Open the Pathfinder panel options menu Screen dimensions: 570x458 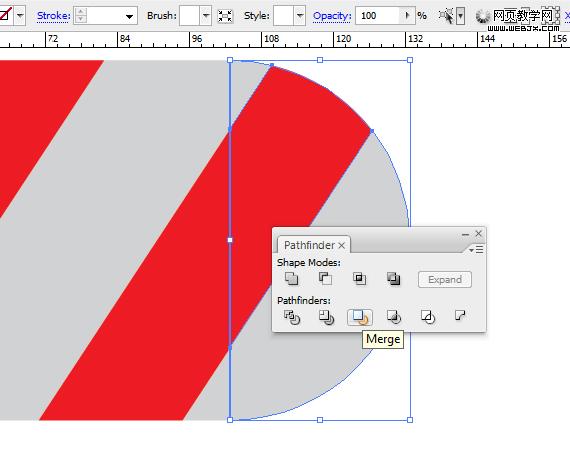(476, 249)
